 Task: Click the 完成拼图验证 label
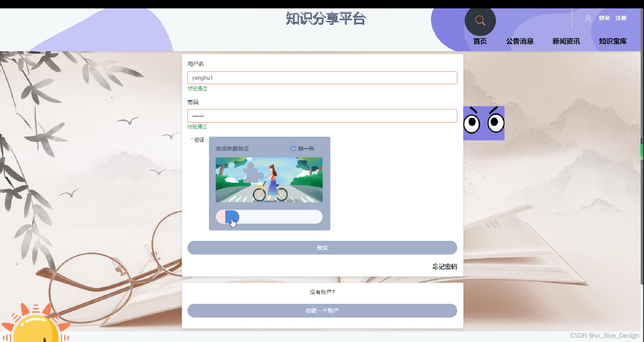click(x=232, y=149)
